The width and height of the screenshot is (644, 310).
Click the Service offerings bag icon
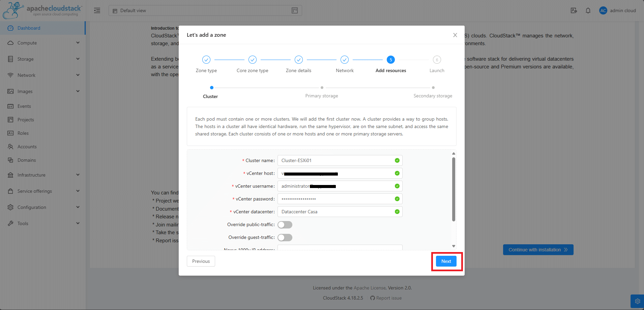tap(10, 191)
